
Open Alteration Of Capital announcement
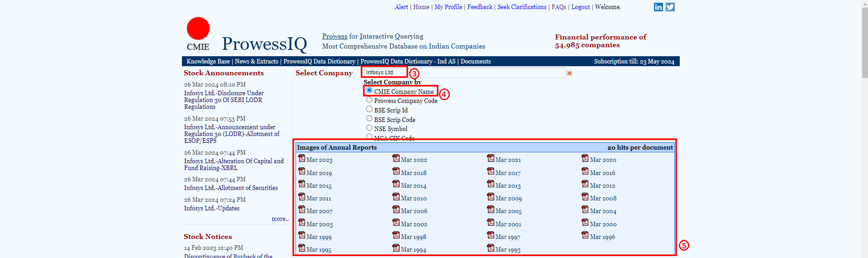234,165
